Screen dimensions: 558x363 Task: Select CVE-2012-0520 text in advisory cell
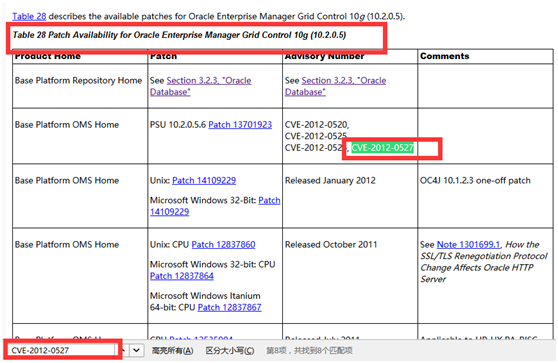pos(316,125)
